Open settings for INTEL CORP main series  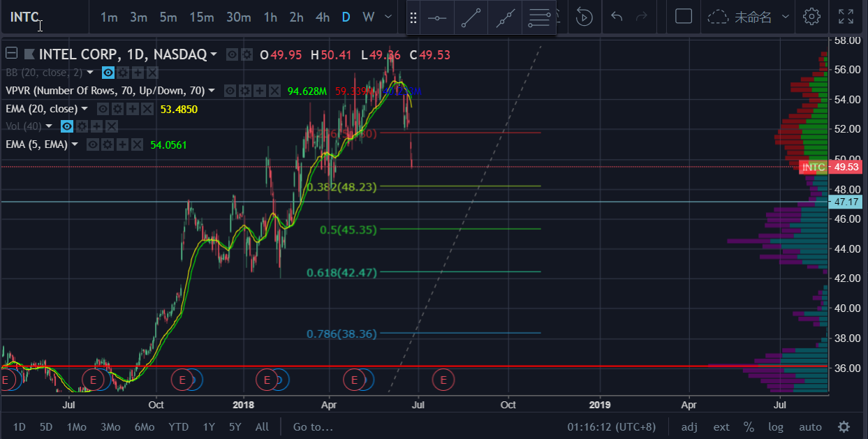(x=247, y=54)
